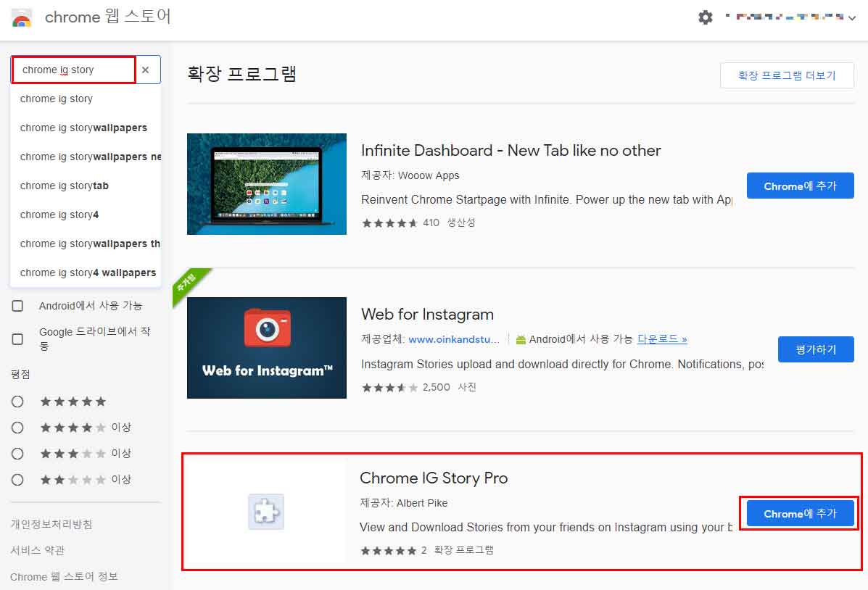Image resolution: width=868 pixels, height=590 pixels.
Task: Enable the 'Android에서 사용 가능' checkbox
Action: [17, 306]
